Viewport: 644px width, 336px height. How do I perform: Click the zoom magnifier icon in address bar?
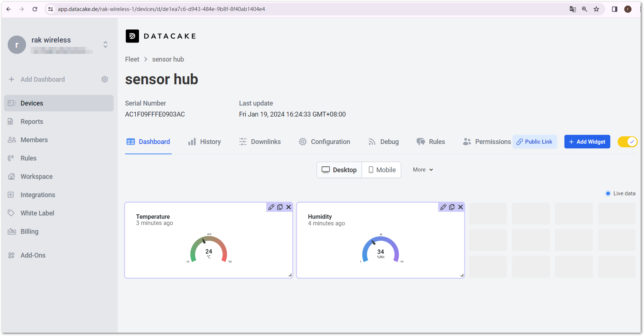[585, 9]
